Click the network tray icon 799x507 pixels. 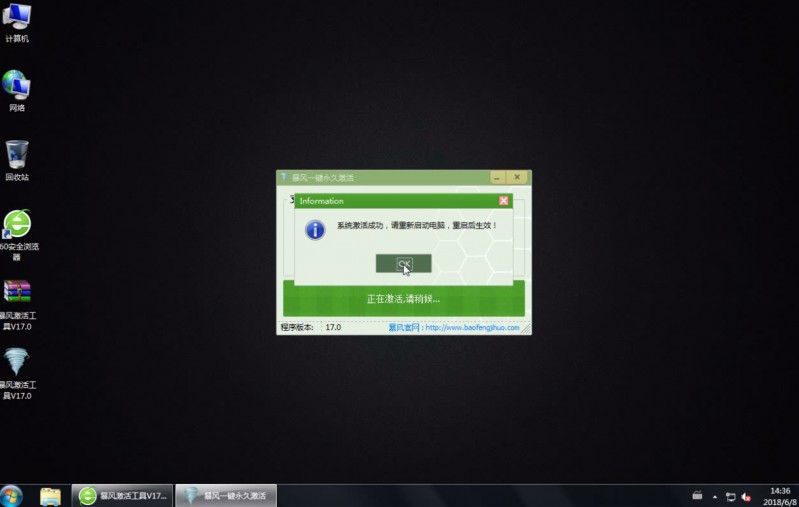click(x=730, y=496)
